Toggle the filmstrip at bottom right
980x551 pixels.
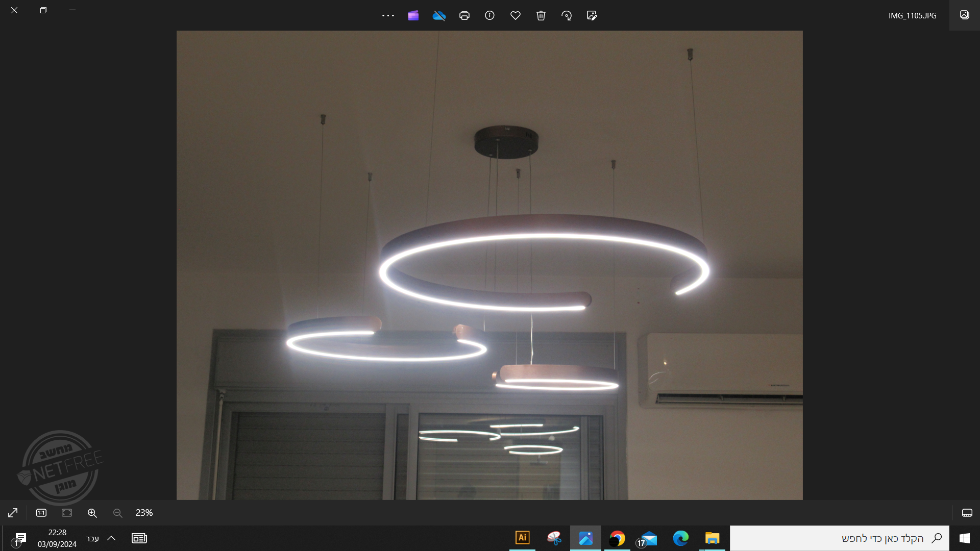[967, 513]
